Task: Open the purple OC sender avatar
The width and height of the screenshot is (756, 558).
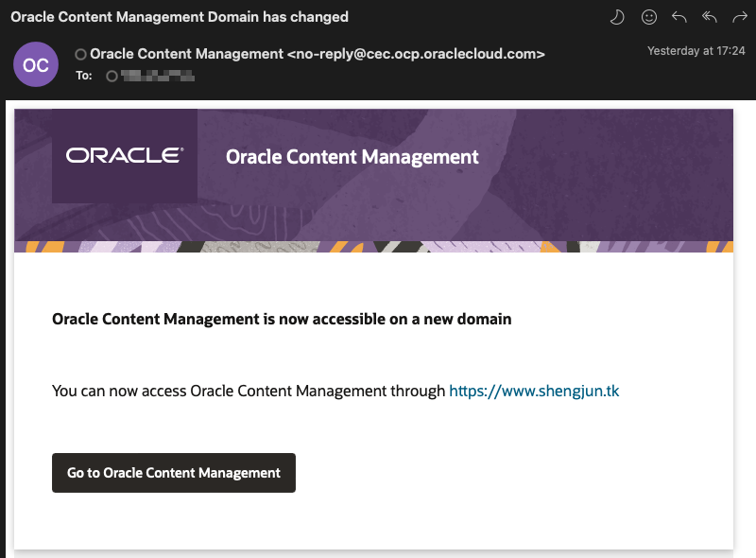Action: 36,64
